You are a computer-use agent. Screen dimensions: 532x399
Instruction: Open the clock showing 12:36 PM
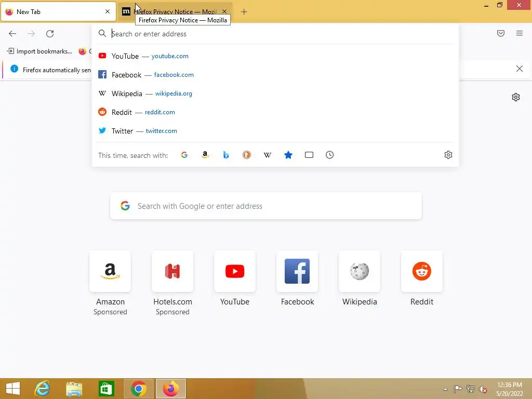point(509,389)
